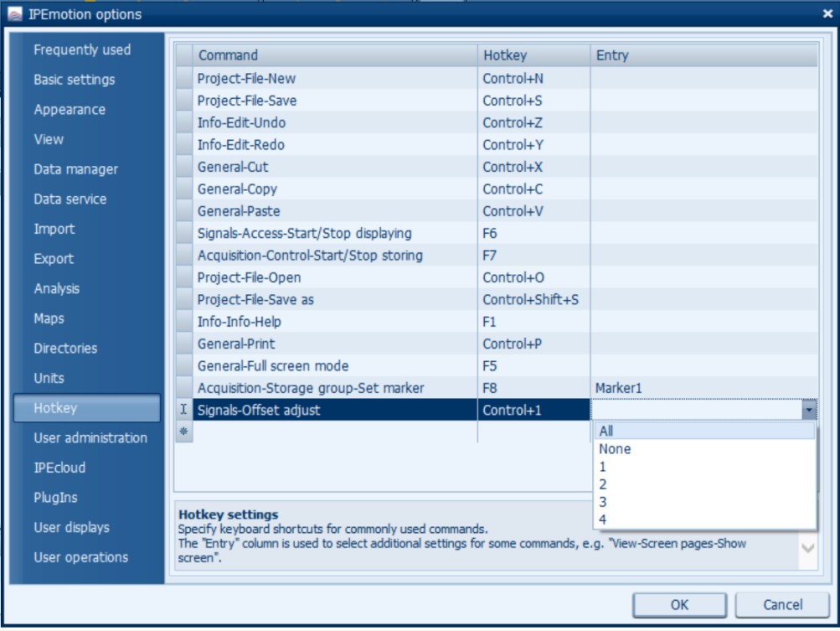Pick entry 3 in the dropdown list

(x=704, y=502)
